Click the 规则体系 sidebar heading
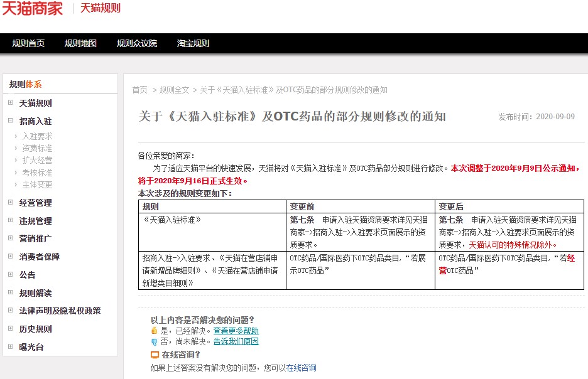The height and width of the screenshot is (379, 588). [x=25, y=84]
